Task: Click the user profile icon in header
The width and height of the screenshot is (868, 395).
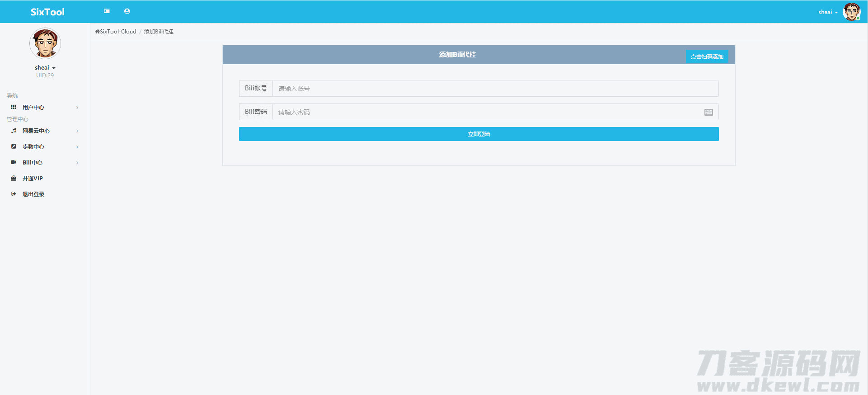Action: point(127,11)
